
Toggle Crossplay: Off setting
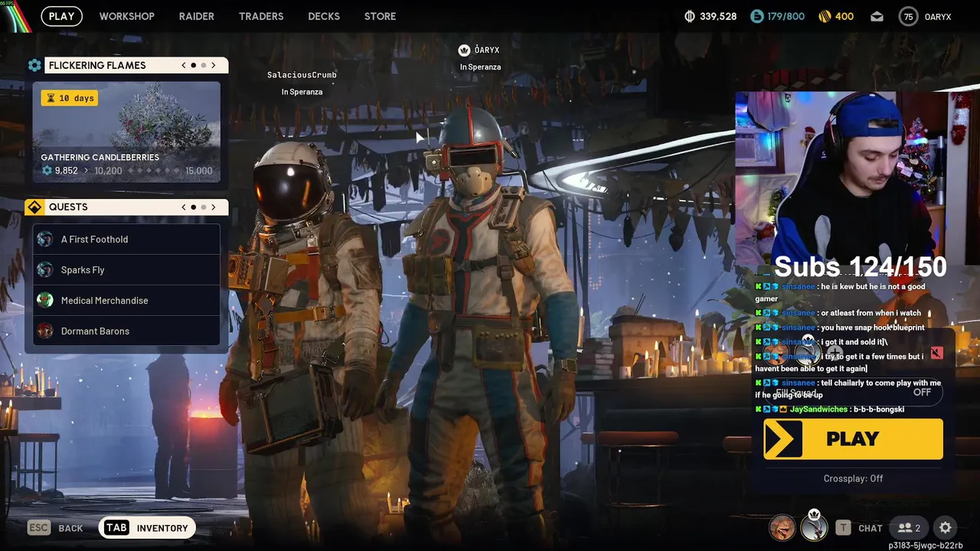[853, 478]
